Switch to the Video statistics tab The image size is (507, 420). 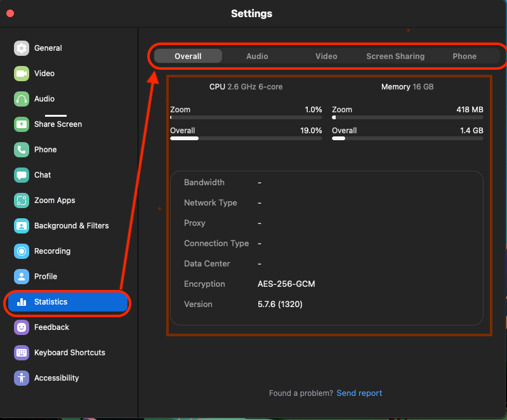(x=326, y=56)
